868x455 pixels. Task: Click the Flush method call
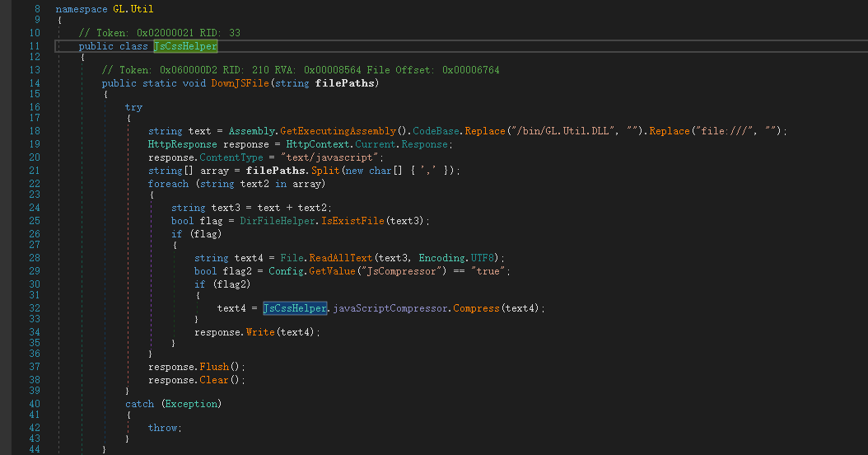pos(214,367)
